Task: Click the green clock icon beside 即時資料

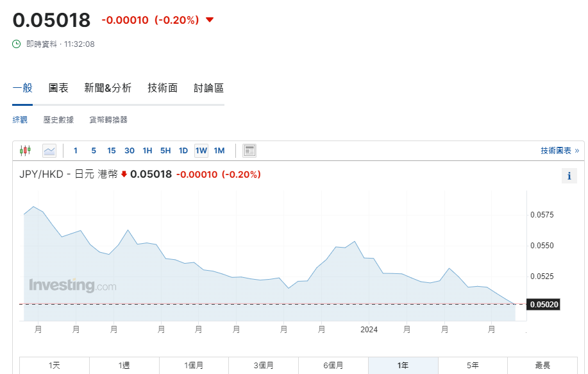Action: pos(17,44)
